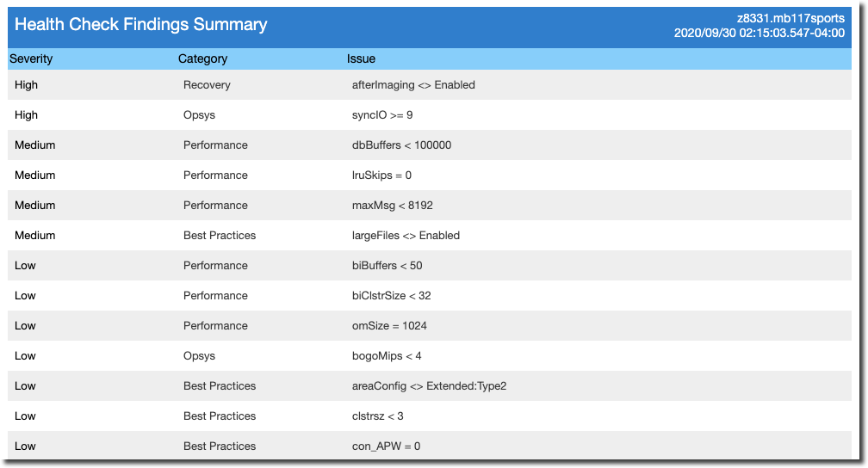Click High severity in syncIO row
The image size is (868, 468).
26,115
